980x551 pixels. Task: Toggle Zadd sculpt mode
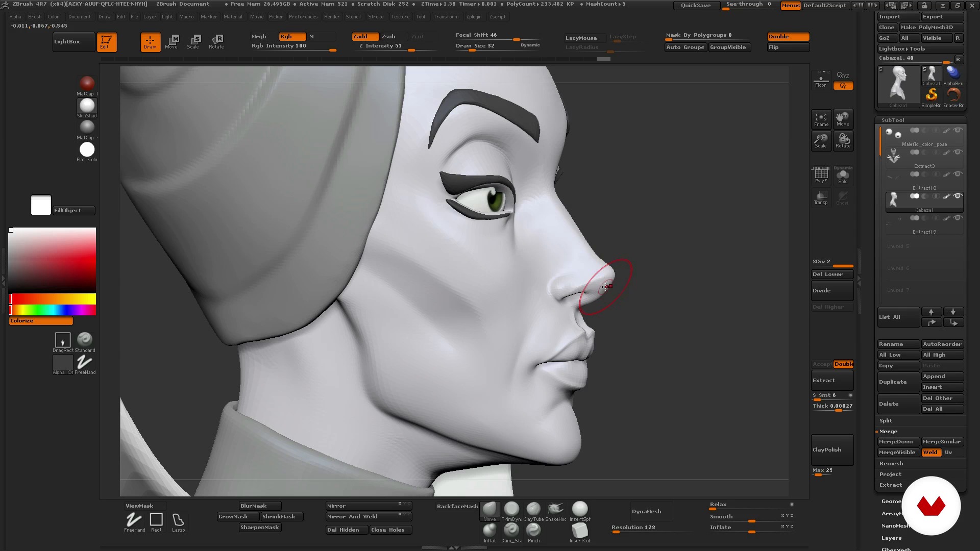[365, 36]
